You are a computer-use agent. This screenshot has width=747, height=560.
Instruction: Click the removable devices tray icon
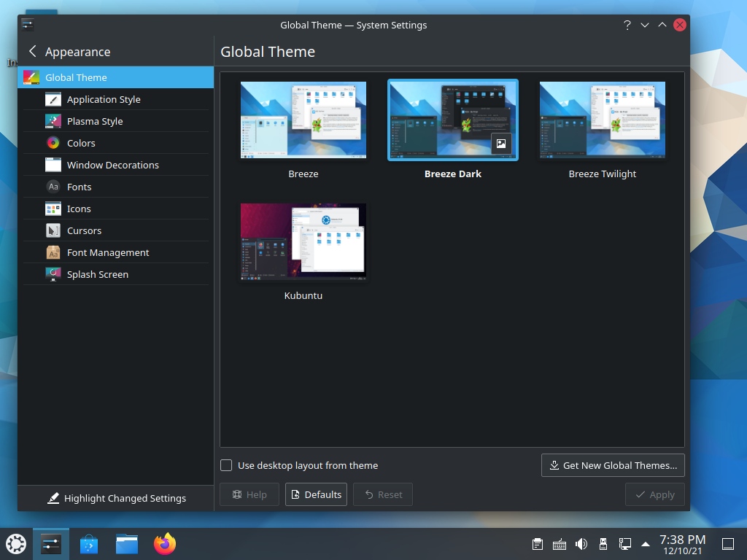click(603, 544)
